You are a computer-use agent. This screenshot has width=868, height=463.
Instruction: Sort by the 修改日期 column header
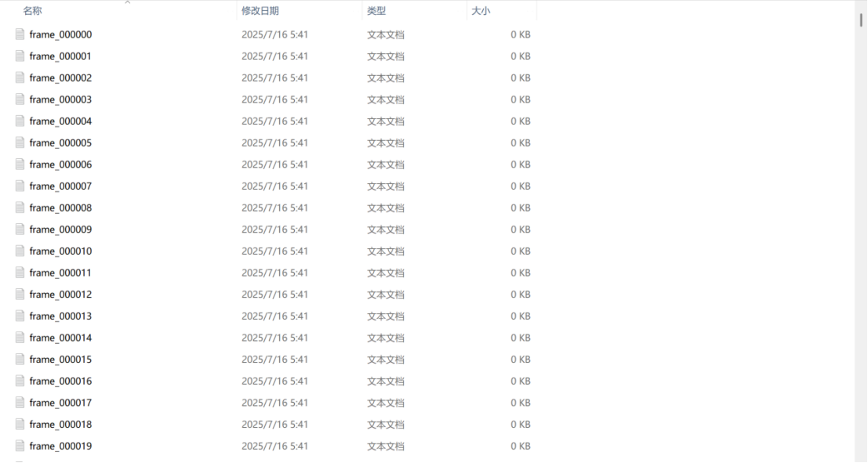coord(260,11)
